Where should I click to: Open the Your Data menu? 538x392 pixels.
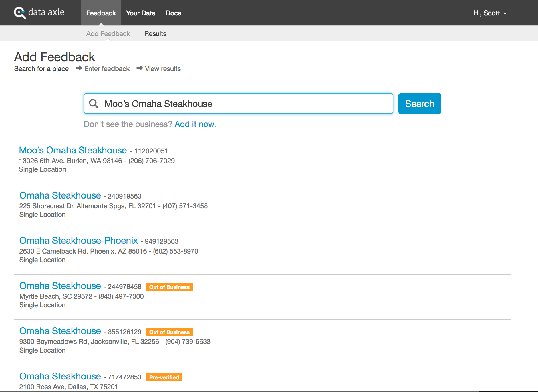coord(140,13)
